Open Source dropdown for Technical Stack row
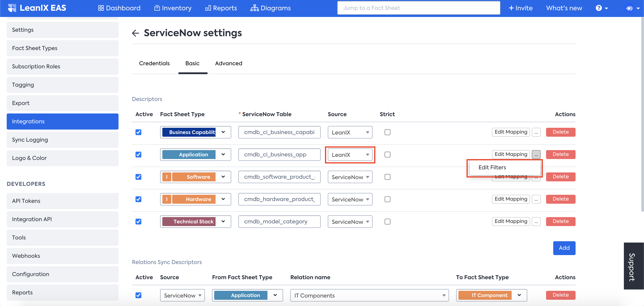The height and width of the screenshot is (306, 644). 350,221
